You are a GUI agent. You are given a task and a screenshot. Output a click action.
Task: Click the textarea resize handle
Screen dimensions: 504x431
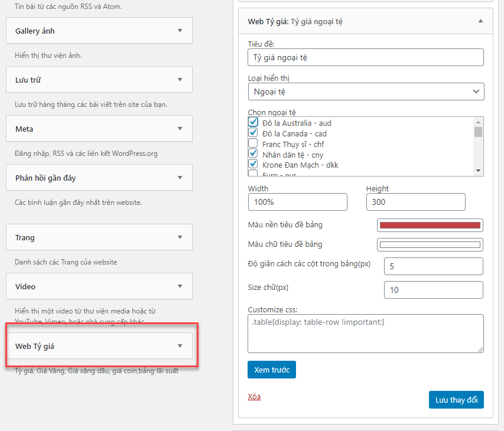coord(480,350)
